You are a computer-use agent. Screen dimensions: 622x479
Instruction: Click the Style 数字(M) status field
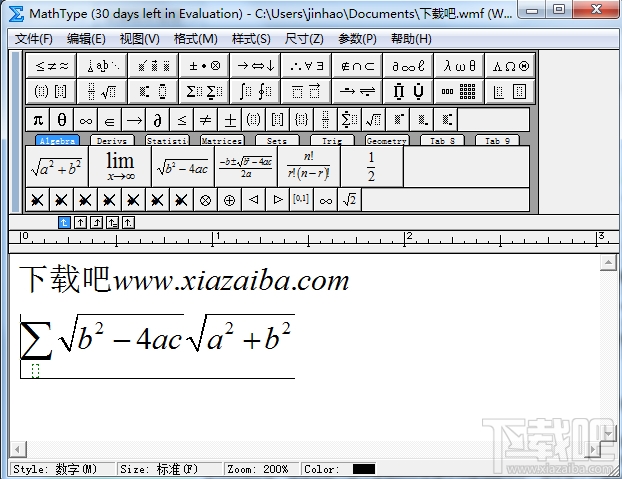click(x=63, y=469)
